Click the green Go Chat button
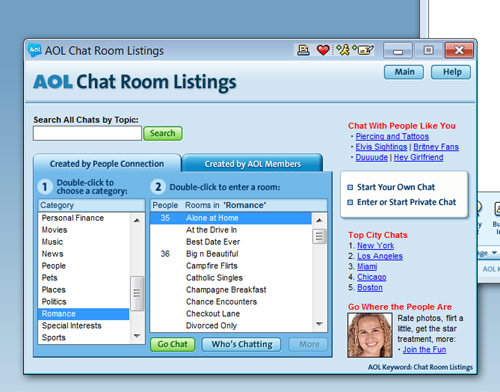 coord(173,344)
